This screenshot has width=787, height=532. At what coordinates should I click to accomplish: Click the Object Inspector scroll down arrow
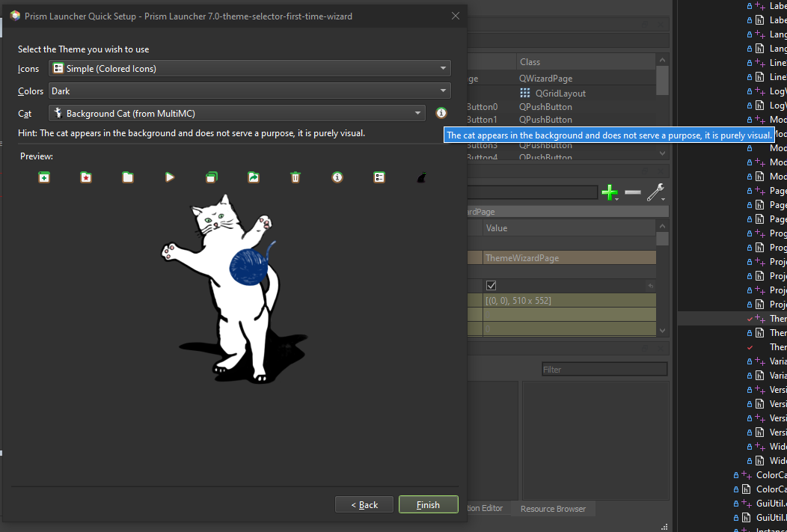coord(663,153)
